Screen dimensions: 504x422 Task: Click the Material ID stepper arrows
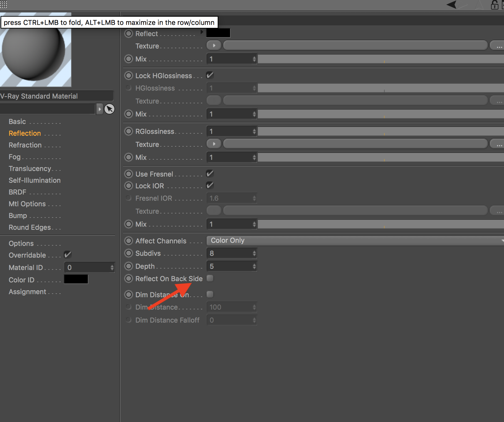tap(112, 268)
